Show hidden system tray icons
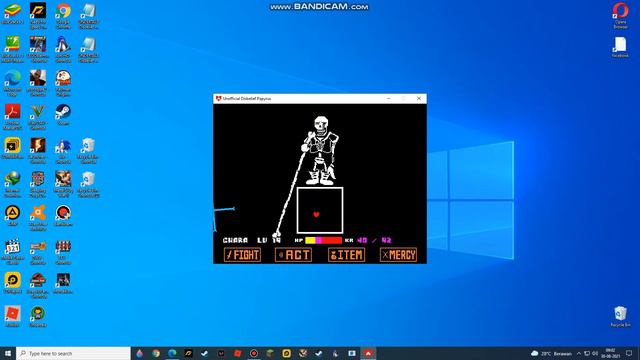 [579, 353]
